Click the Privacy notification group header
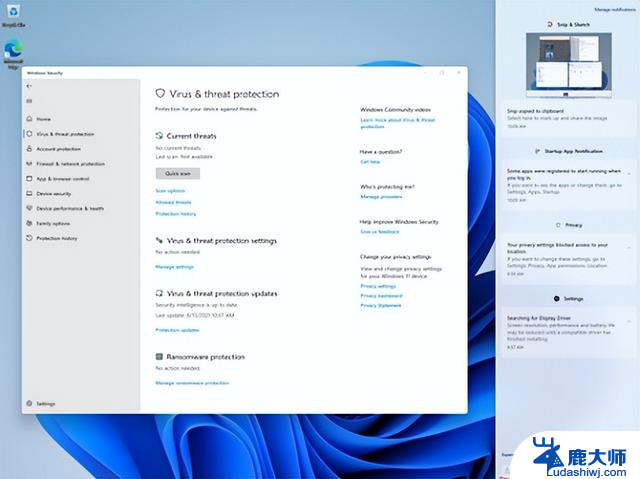The width and height of the screenshot is (640, 479). pos(569,225)
